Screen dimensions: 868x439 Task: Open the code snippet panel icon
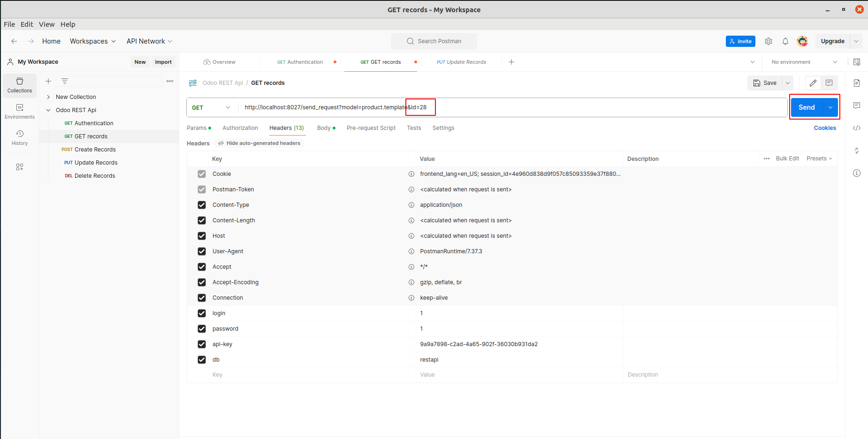pyautogui.click(x=857, y=128)
